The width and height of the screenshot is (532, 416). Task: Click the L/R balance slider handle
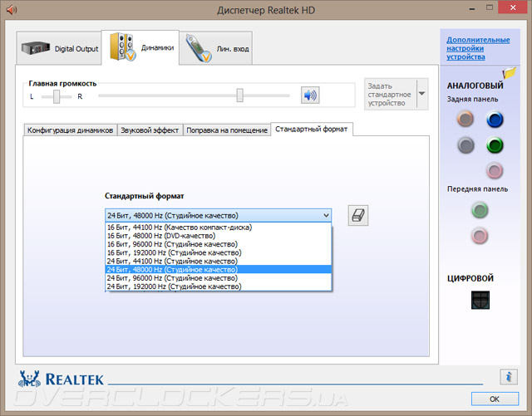57,96
